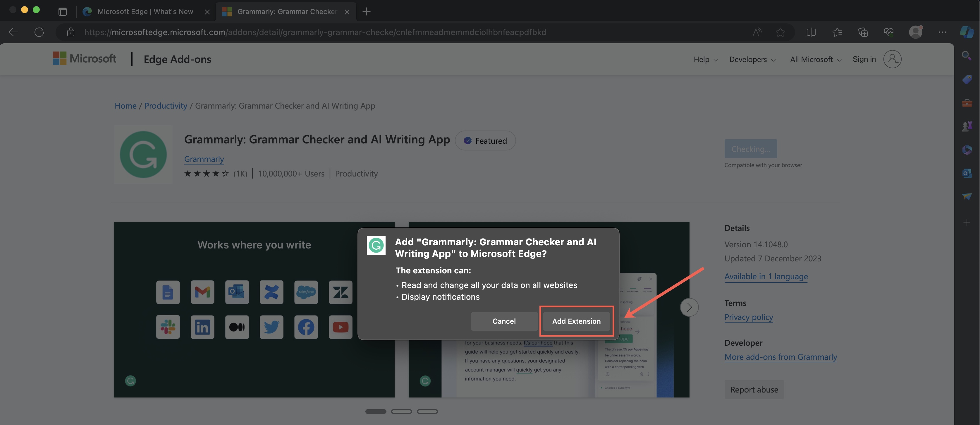Screen dimensions: 980x425
Task: Close the Microsoft Edge What's New tab
Action: pos(207,12)
